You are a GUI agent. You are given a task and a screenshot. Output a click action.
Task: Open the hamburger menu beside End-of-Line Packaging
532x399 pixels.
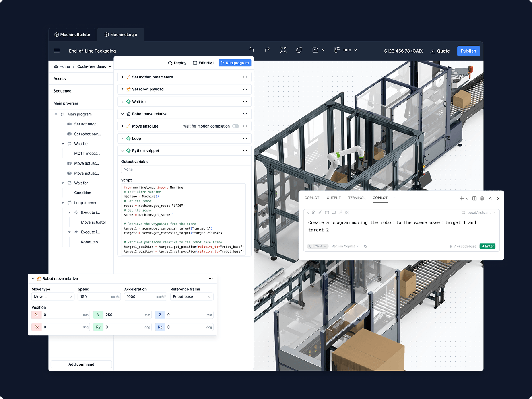(57, 51)
